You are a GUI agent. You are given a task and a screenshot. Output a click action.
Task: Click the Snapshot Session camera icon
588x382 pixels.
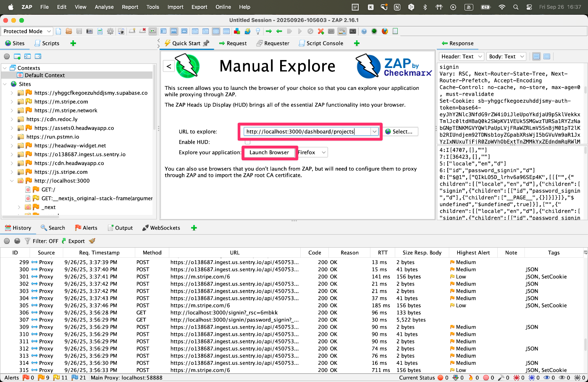pos(89,31)
